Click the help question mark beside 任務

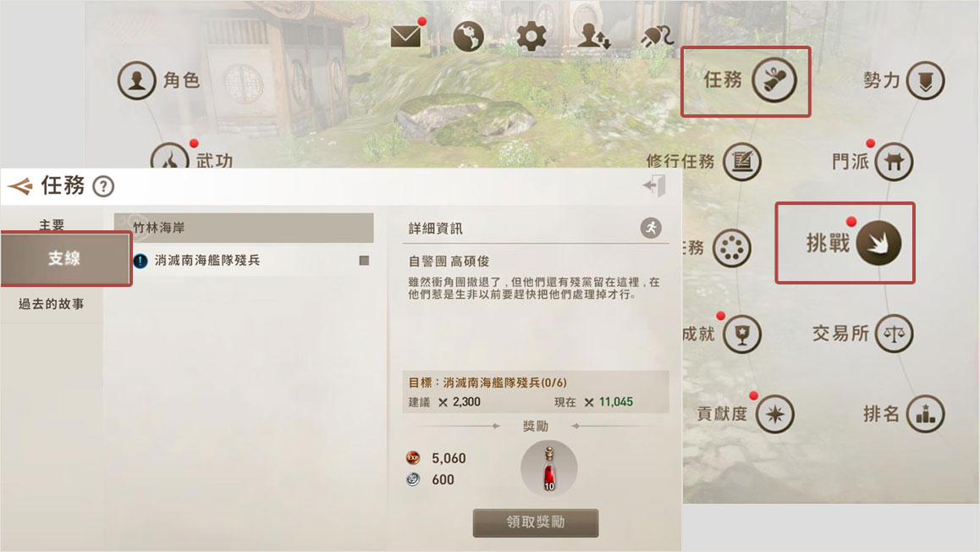[x=103, y=186]
